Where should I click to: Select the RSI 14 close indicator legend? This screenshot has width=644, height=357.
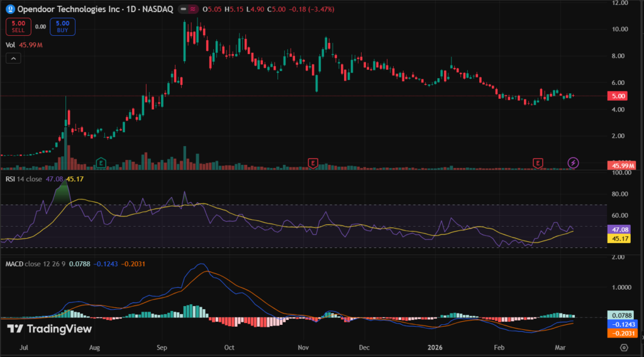click(x=25, y=178)
